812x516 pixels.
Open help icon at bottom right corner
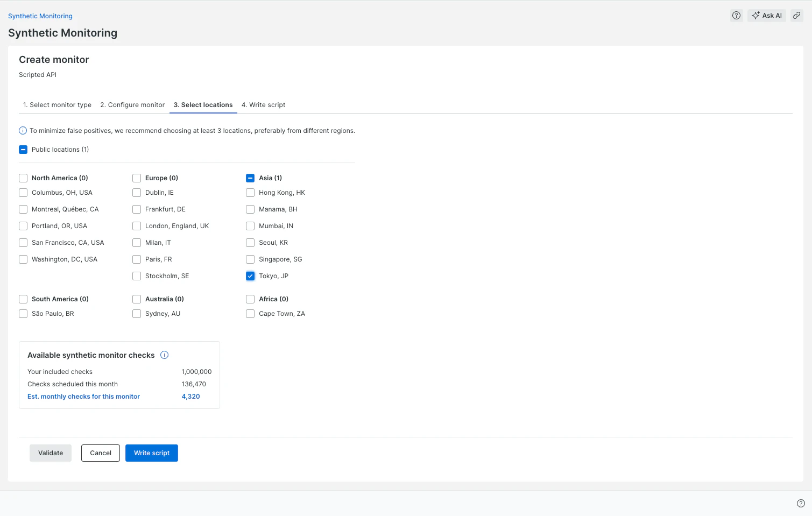coord(801,504)
